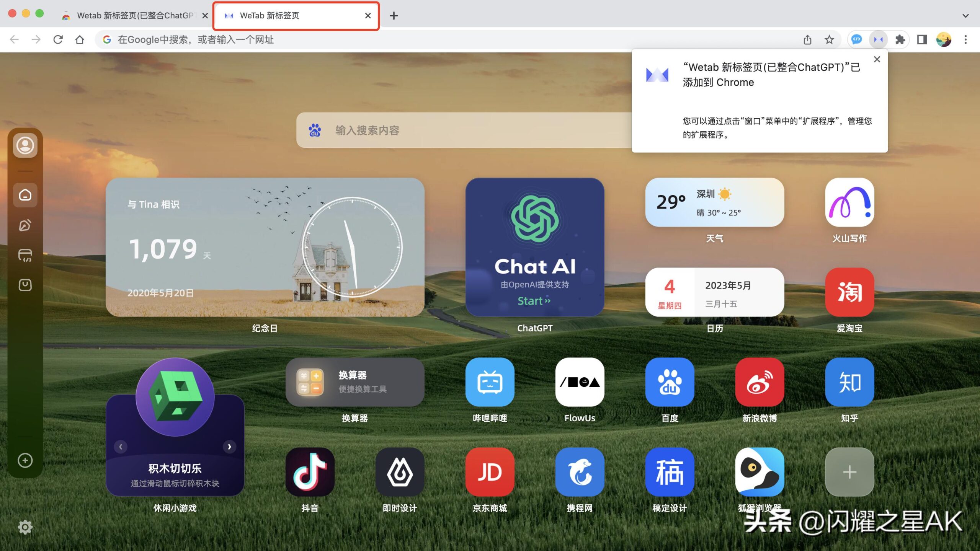Show previous mini game with left arrow
980x551 pixels.
tap(121, 447)
